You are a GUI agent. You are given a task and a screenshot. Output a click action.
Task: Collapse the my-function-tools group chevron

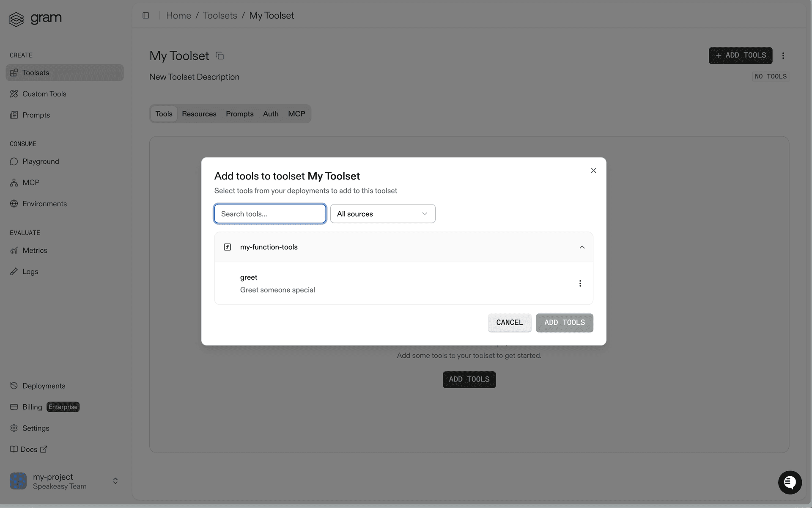click(582, 247)
